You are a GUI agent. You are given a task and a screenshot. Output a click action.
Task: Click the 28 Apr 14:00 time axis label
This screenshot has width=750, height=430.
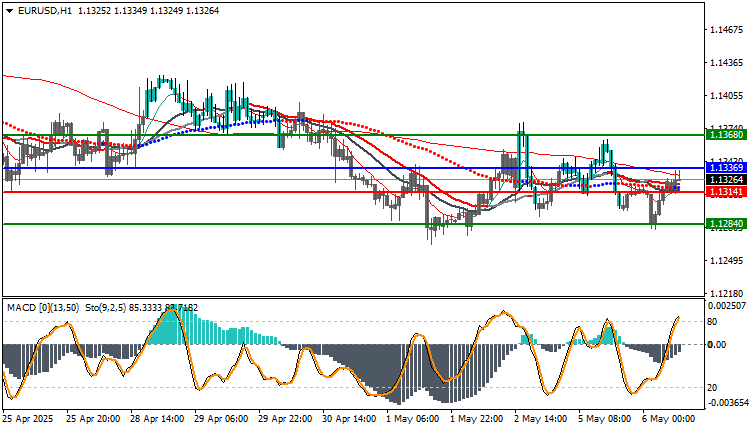pos(157,419)
